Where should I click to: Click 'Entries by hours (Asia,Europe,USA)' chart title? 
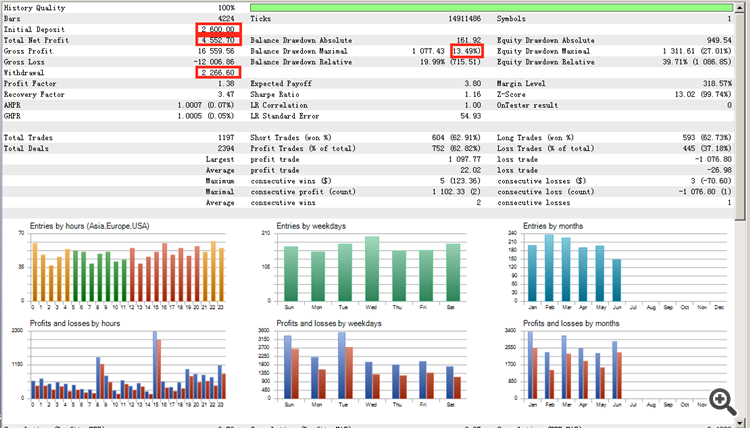(89, 226)
